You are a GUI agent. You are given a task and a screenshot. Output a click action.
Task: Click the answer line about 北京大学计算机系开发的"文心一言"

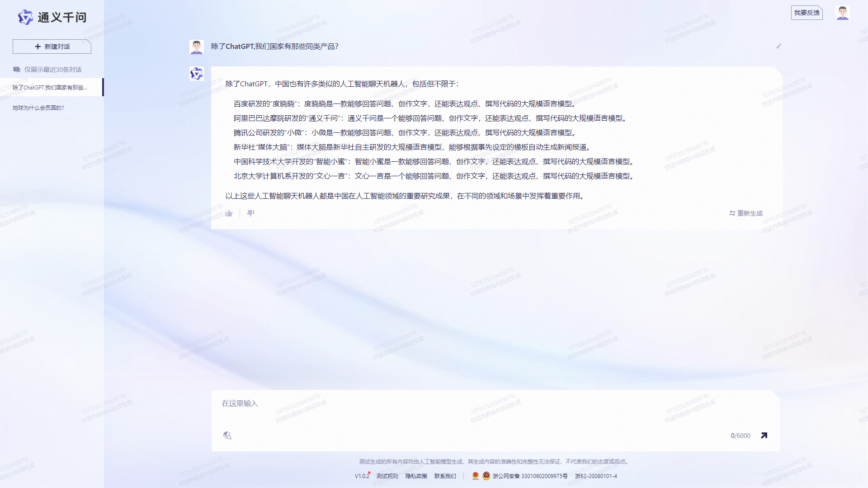434,176
